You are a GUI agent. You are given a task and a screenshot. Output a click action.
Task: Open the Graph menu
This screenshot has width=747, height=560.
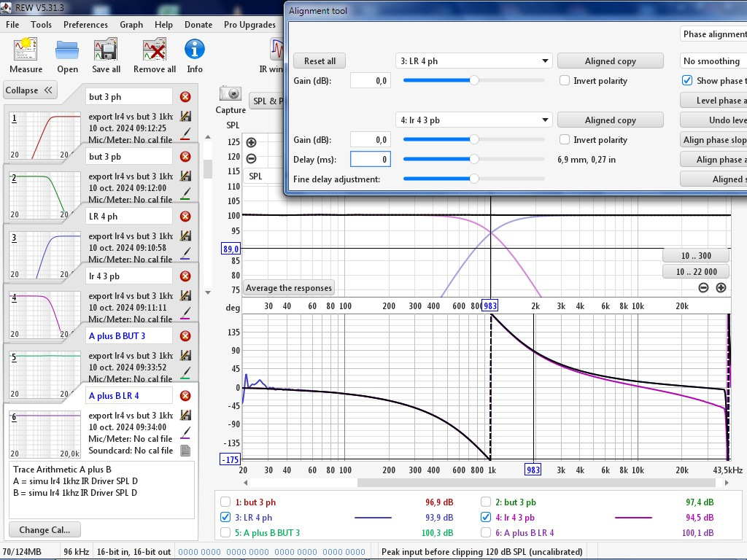[131, 25]
